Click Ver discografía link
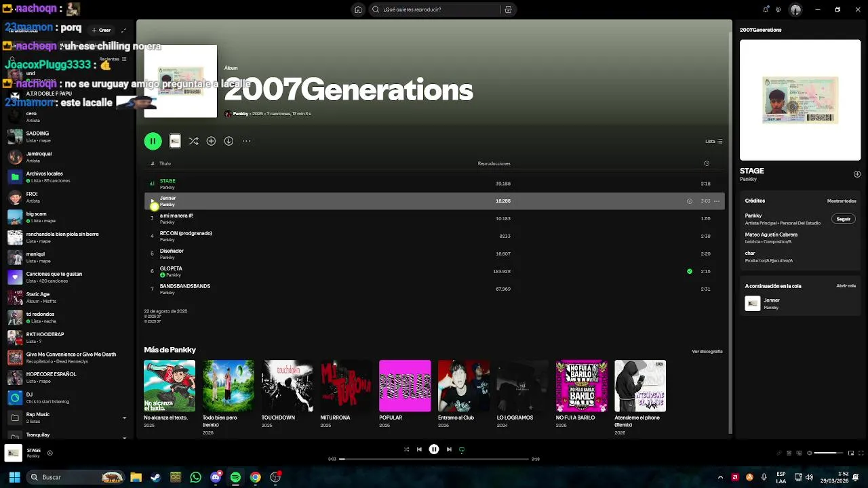The image size is (868, 488). tap(707, 351)
